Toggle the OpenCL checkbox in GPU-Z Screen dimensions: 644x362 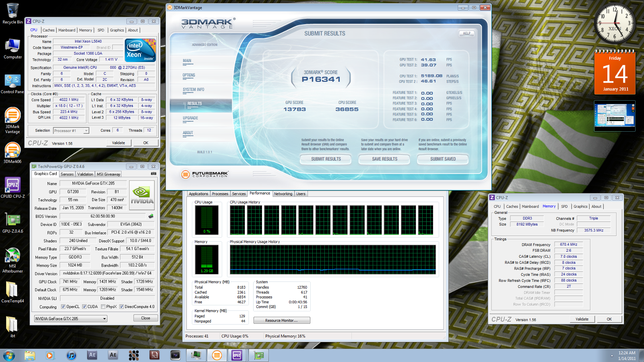tap(63, 307)
